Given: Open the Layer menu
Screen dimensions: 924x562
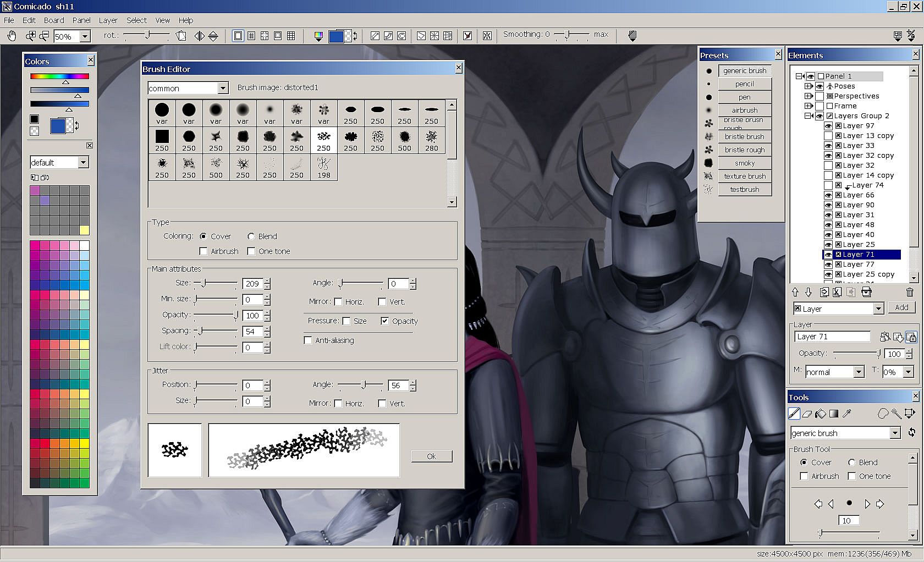Looking at the screenshot, I should click(x=108, y=20).
